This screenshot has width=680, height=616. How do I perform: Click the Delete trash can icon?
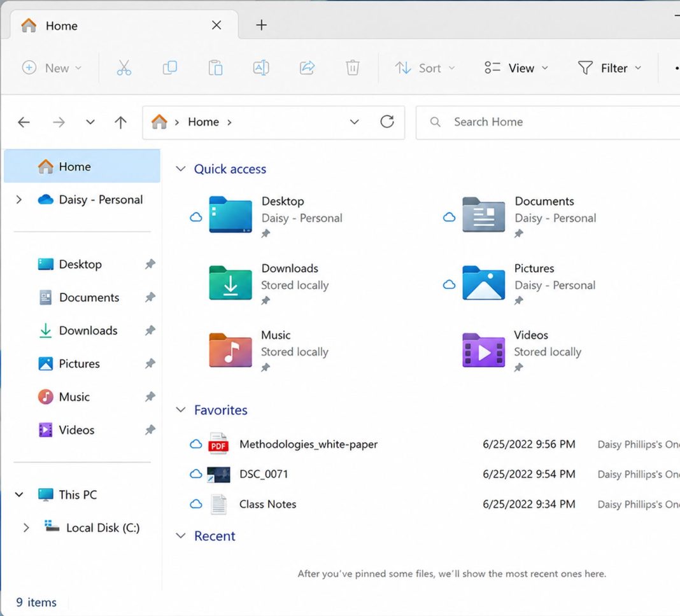tap(353, 68)
